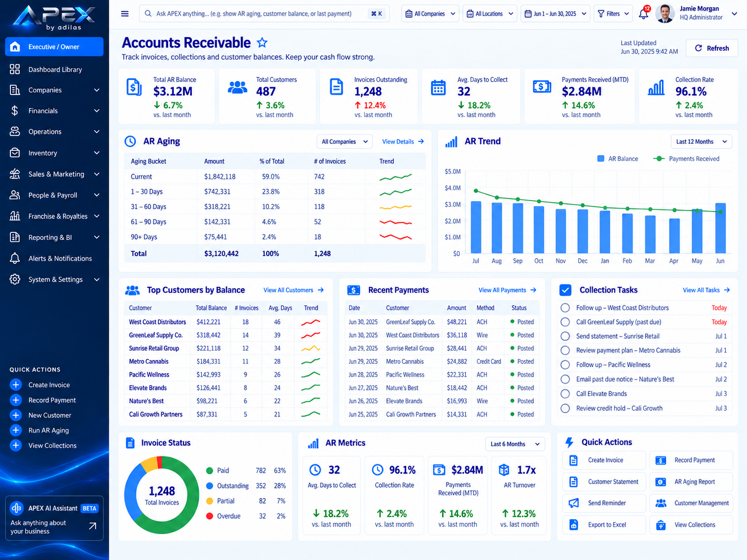Click the Send Reminder megaphone icon
This screenshot has height=560, width=747.
tap(574, 503)
